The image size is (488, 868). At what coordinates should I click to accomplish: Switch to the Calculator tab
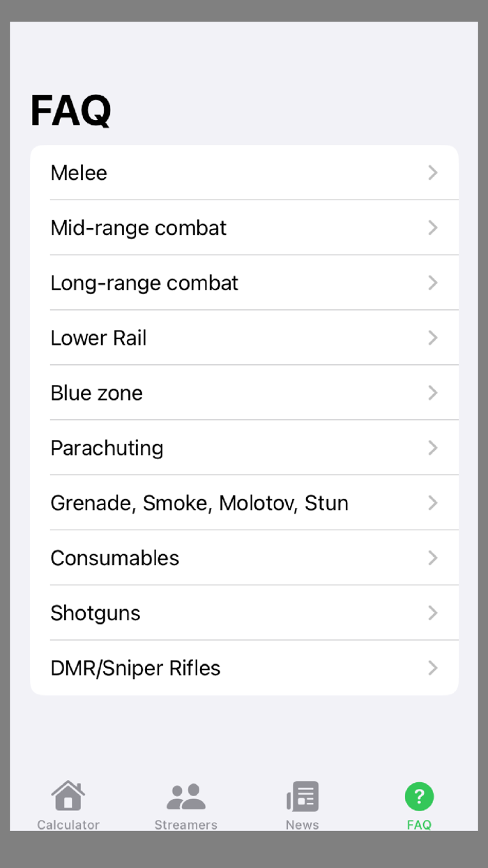[x=68, y=804]
